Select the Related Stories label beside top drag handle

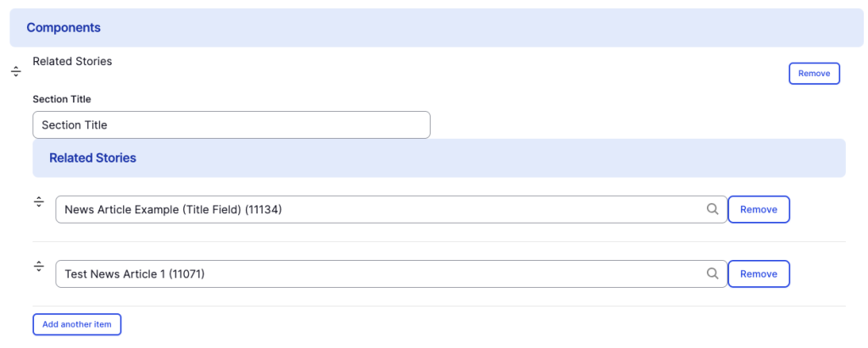pyautogui.click(x=72, y=62)
